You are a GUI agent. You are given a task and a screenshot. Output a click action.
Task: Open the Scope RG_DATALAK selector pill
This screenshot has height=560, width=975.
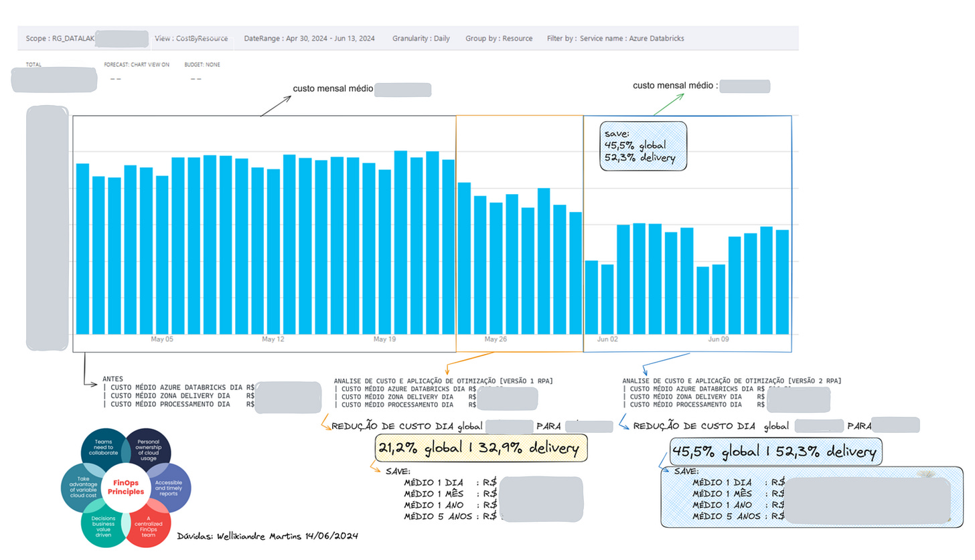[x=86, y=39]
